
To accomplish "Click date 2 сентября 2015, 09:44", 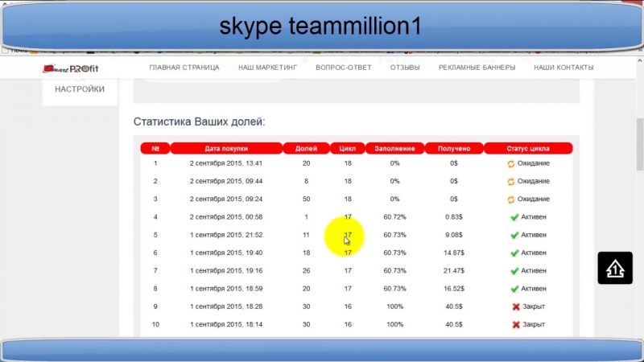I will coord(226,181).
